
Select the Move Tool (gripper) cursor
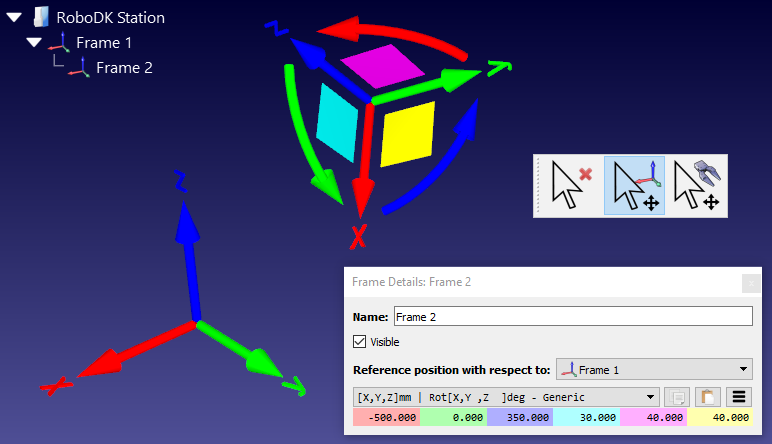[697, 186]
